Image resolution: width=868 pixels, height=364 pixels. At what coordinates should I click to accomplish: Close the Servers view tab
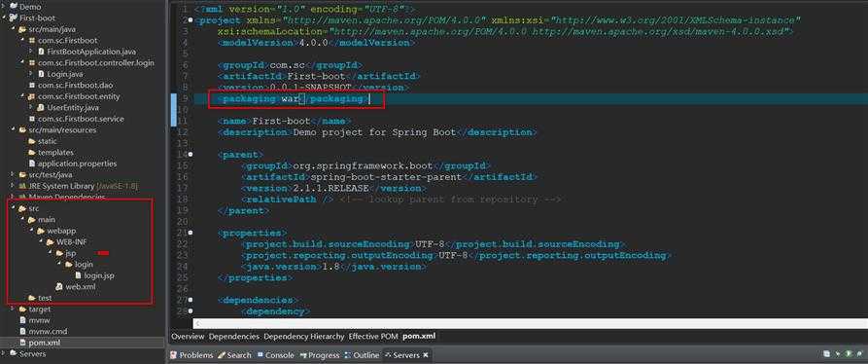425,355
